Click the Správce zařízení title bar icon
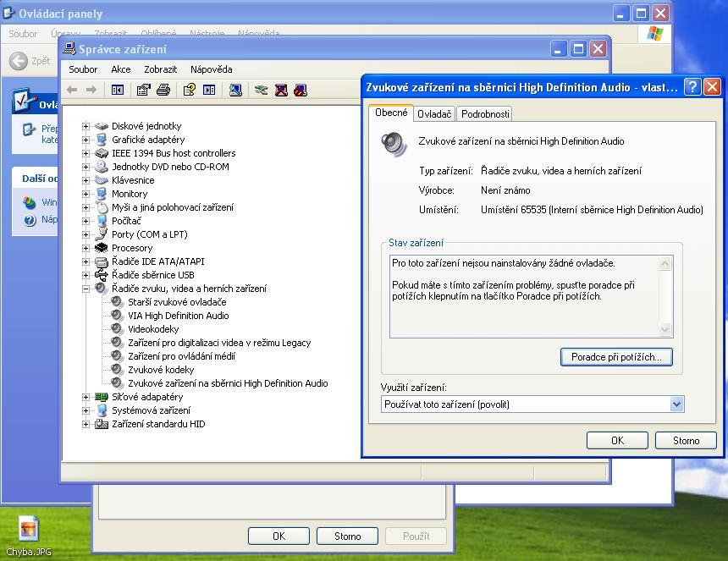728x561 pixels. point(69,49)
